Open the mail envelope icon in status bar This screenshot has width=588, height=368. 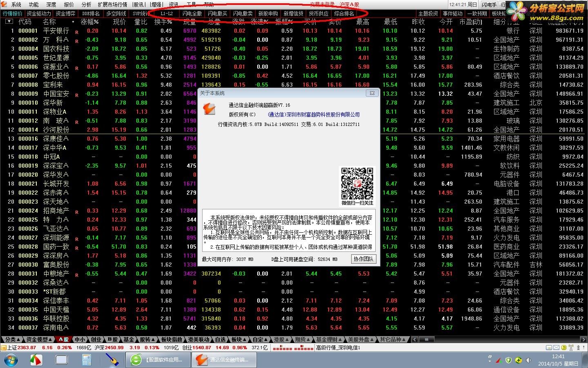point(556,348)
